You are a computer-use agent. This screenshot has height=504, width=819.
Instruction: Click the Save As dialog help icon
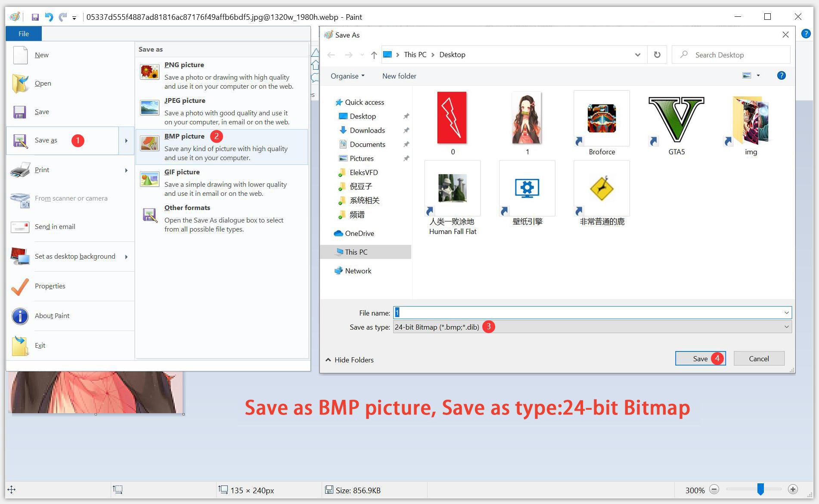(x=781, y=76)
